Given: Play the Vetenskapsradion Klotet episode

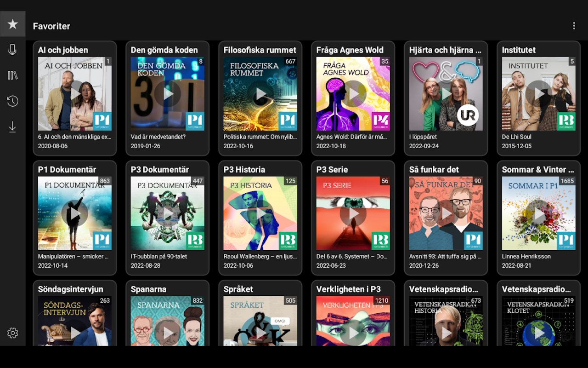Looking at the screenshot, I should 539,333.
